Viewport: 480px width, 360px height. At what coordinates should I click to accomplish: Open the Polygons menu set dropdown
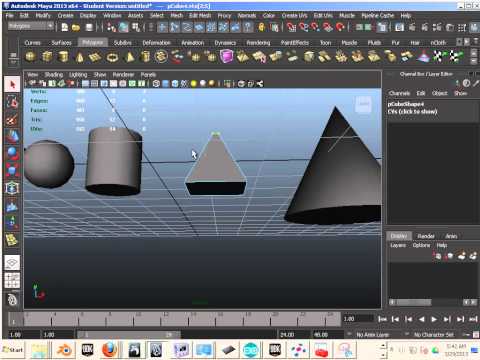click(x=30, y=26)
